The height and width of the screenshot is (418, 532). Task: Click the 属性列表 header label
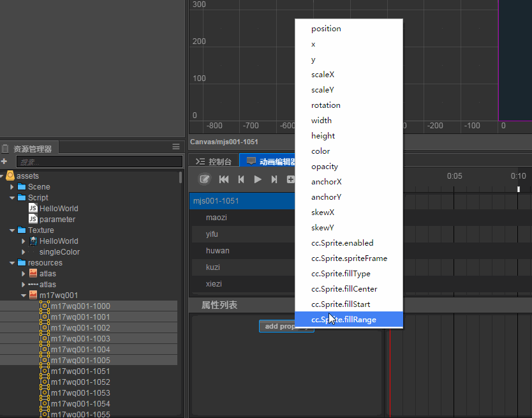(219, 305)
